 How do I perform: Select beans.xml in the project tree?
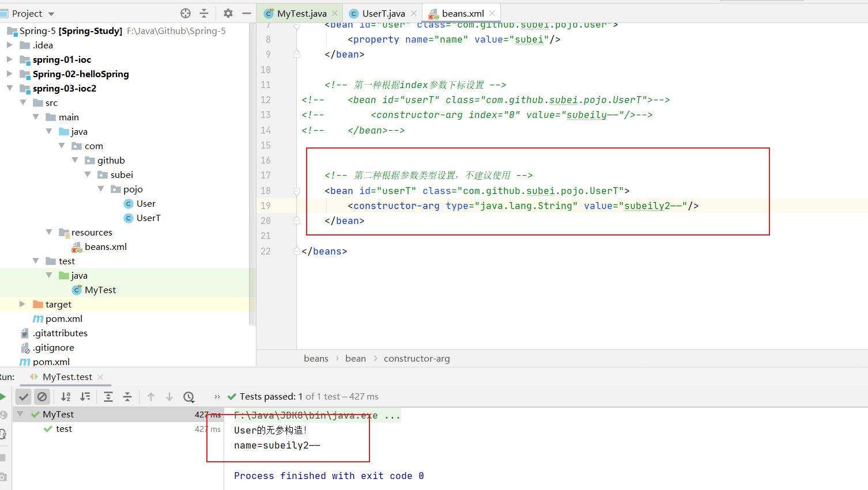coord(105,246)
